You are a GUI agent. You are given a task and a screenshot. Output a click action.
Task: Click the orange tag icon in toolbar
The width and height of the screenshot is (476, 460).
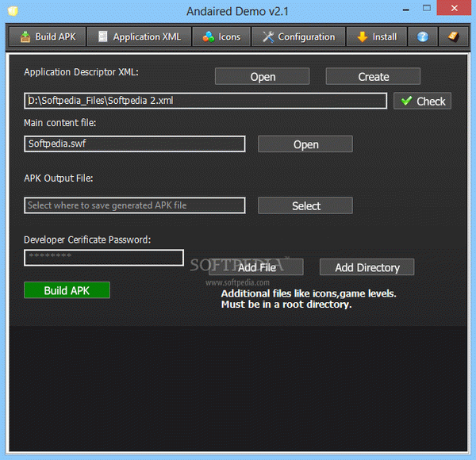pyautogui.click(x=453, y=36)
